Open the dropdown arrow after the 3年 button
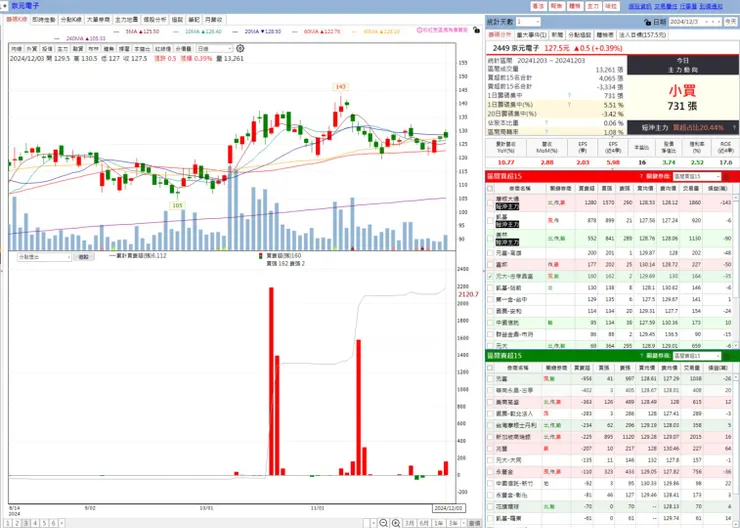Screen dimensions: 740x528 pyautogui.click(x=463, y=523)
